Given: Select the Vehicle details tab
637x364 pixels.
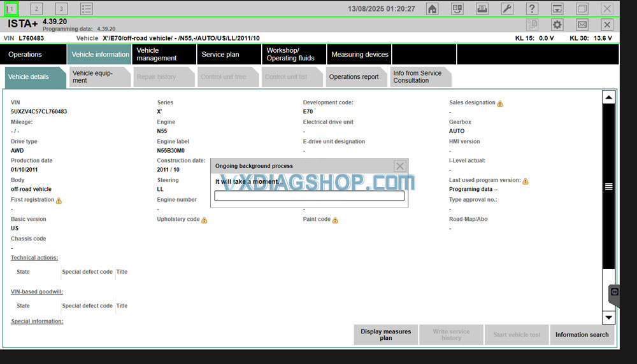Looking at the screenshot, I should pos(34,77).
